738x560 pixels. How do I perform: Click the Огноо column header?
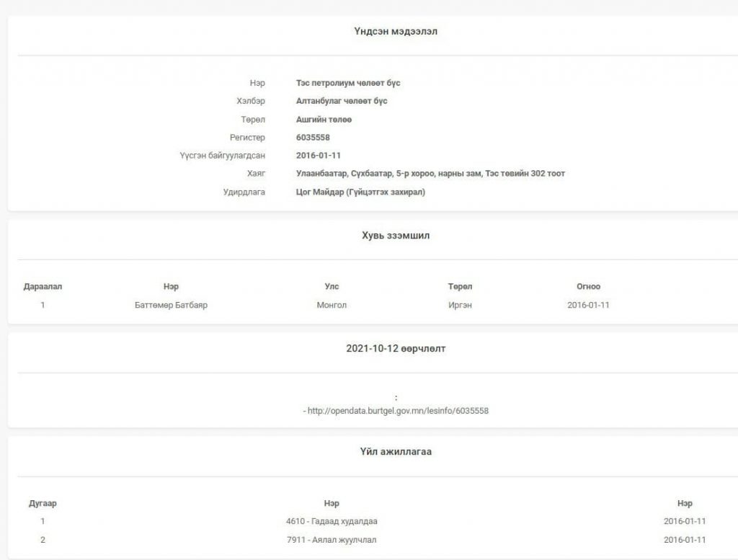click(588, 287)
